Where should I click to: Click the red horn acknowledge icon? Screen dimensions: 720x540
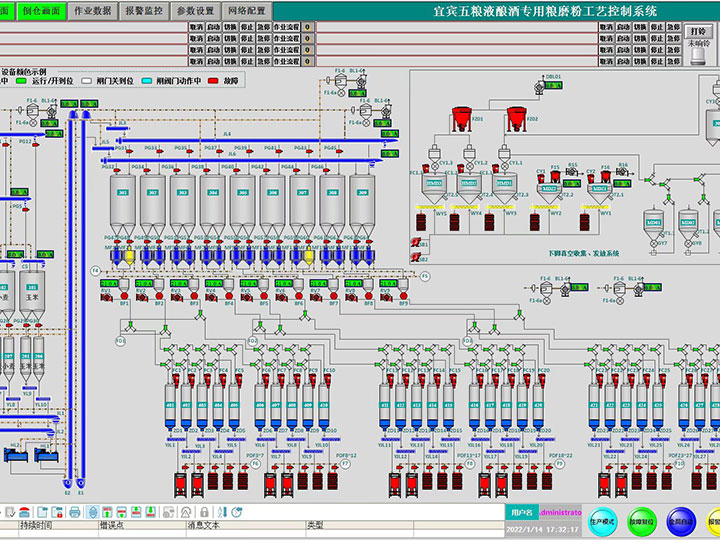point(24,512)
